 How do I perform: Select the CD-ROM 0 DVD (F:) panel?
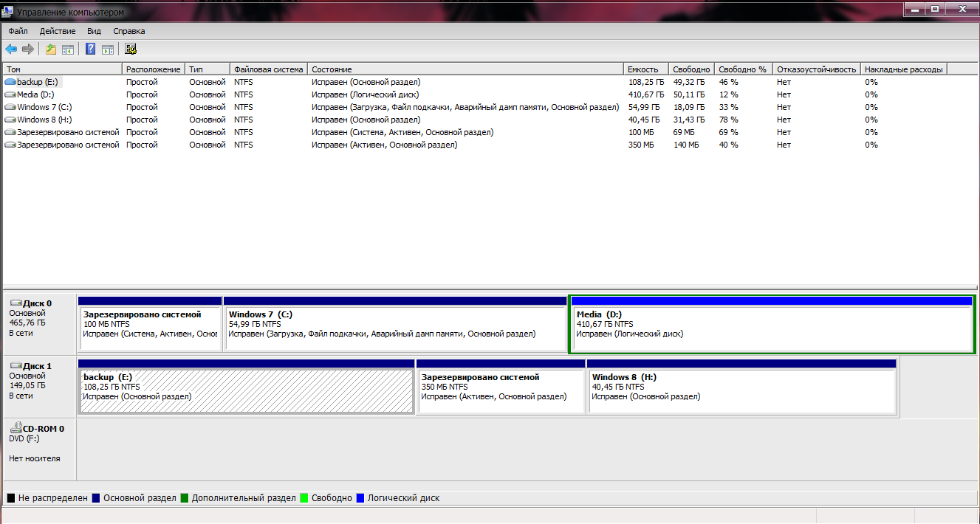click(x=39, y=450)
